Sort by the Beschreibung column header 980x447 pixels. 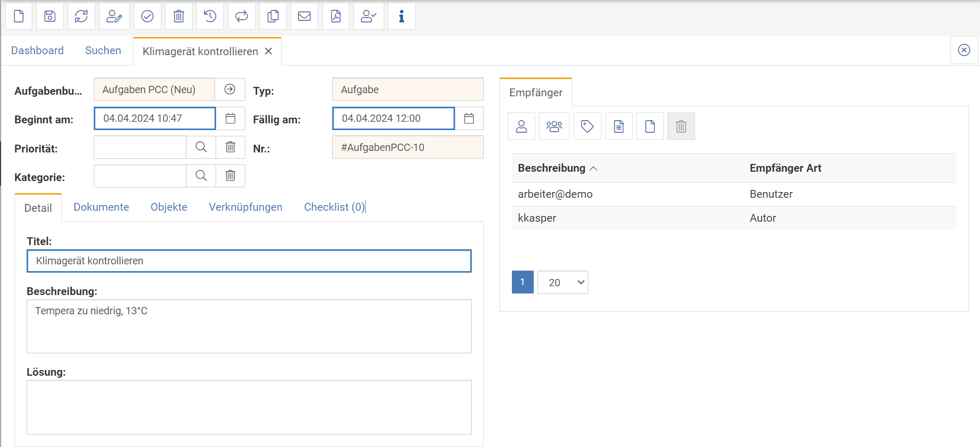click(551, 168)
